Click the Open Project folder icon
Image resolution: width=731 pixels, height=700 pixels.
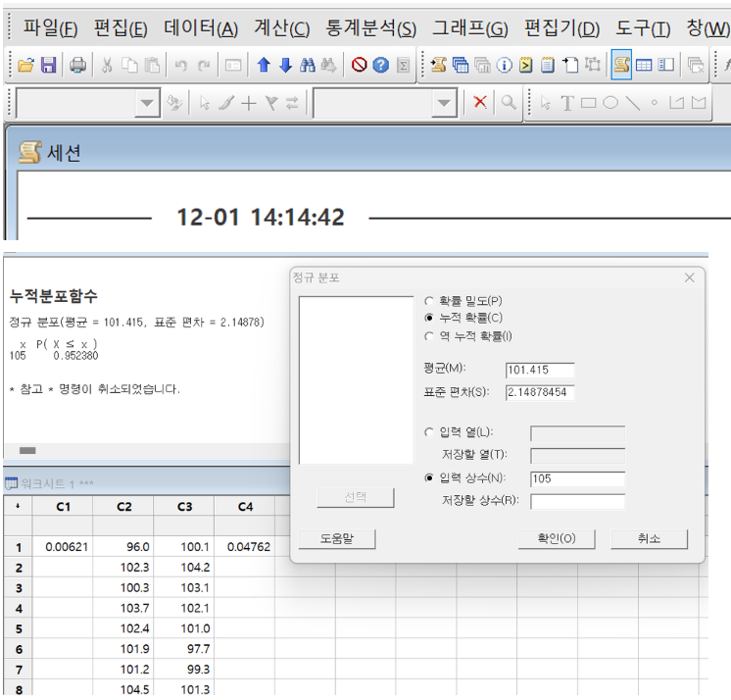pos(25,65)
